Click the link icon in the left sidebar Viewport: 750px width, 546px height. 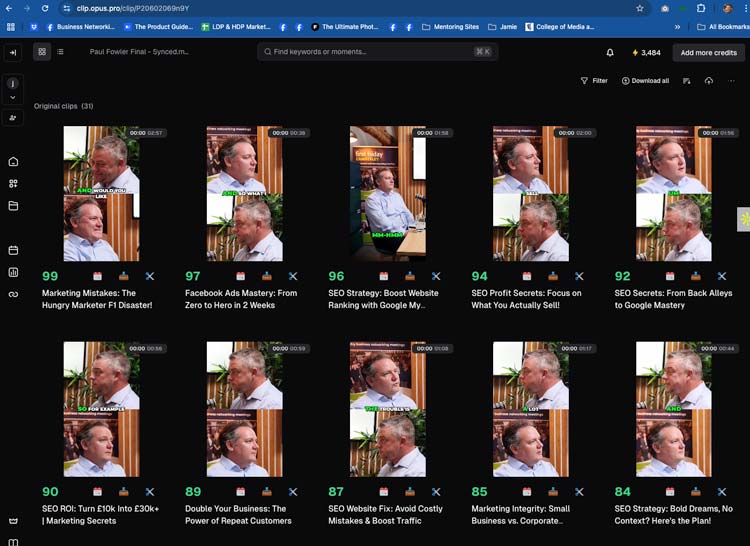coord(13,294)
